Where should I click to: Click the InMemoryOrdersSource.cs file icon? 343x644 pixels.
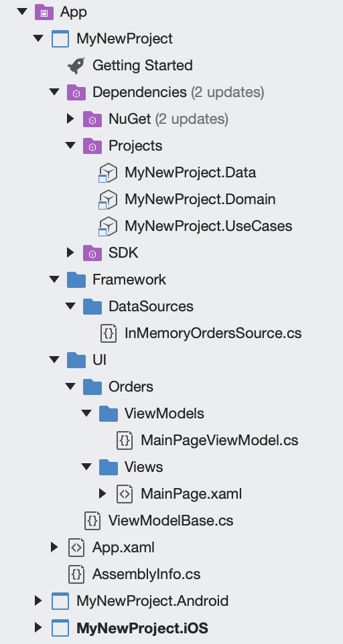[109, 333]
